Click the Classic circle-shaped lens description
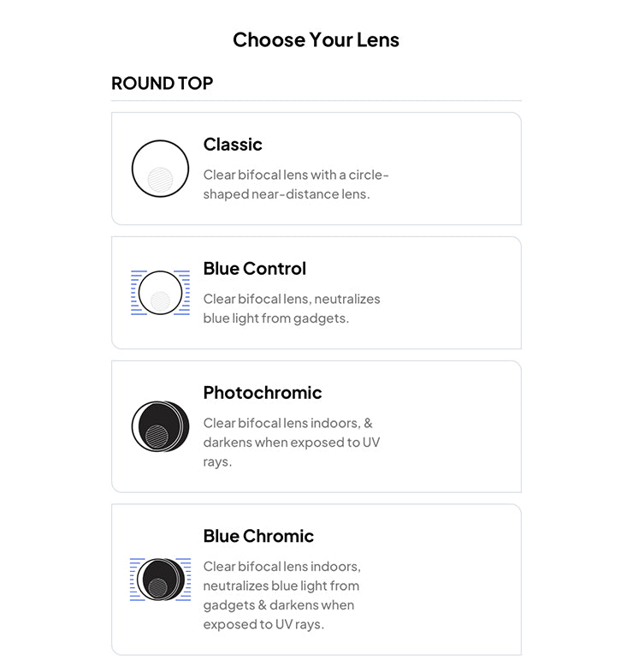The width and height of the screenshot is (633, 672). coord(295,184)
